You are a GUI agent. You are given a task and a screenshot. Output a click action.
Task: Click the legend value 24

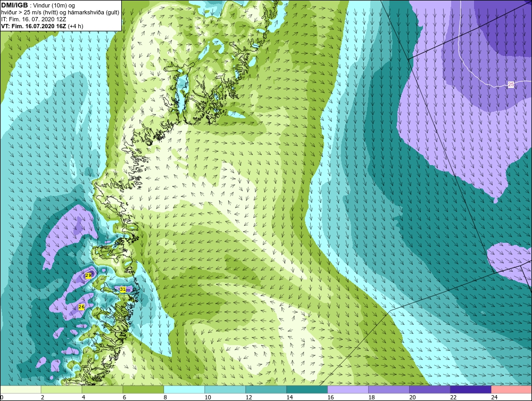[x=494, y=397]
